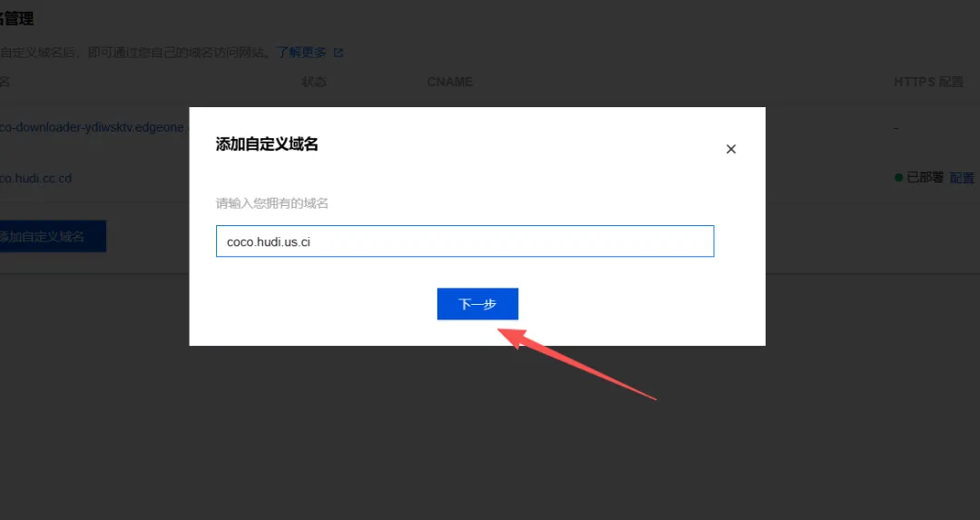Image resolution: width=980 pixels, height=520 pixels.
Task: Click the red arrow annotation tip
Action: tap(502, 332)
